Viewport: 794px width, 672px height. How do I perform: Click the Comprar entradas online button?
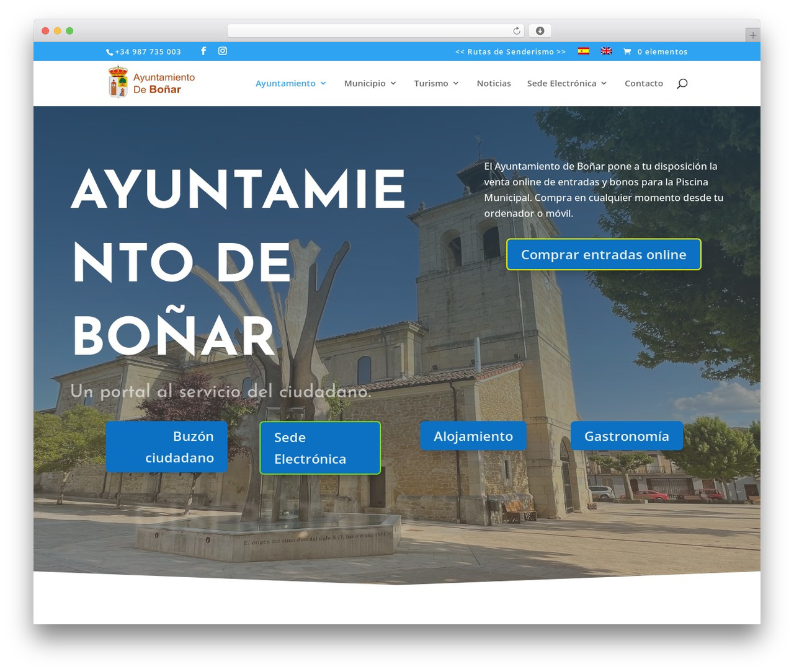[604, 254]
